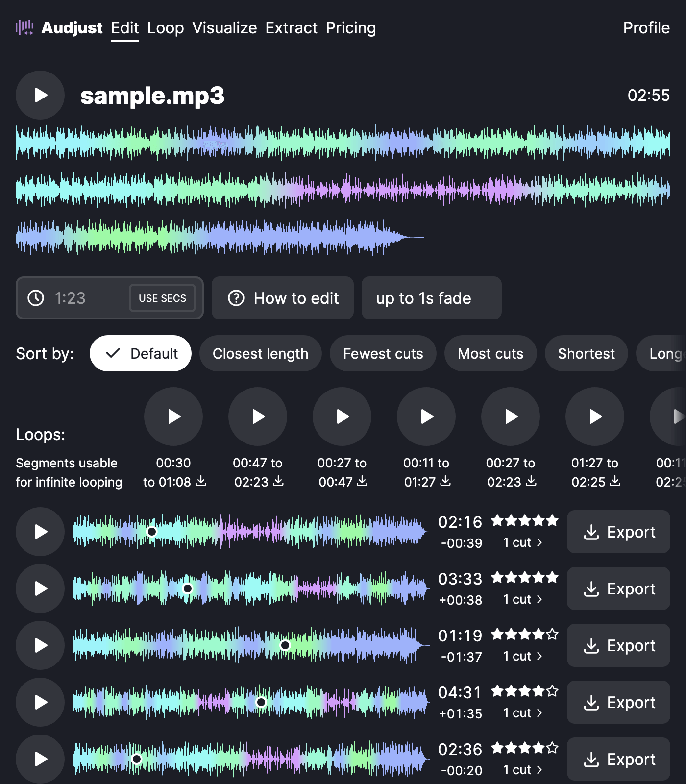This screenshot has height=784, width=686.
Task: Download the 01:27 to 02:25 loop
Action: (x=615, y=481)
